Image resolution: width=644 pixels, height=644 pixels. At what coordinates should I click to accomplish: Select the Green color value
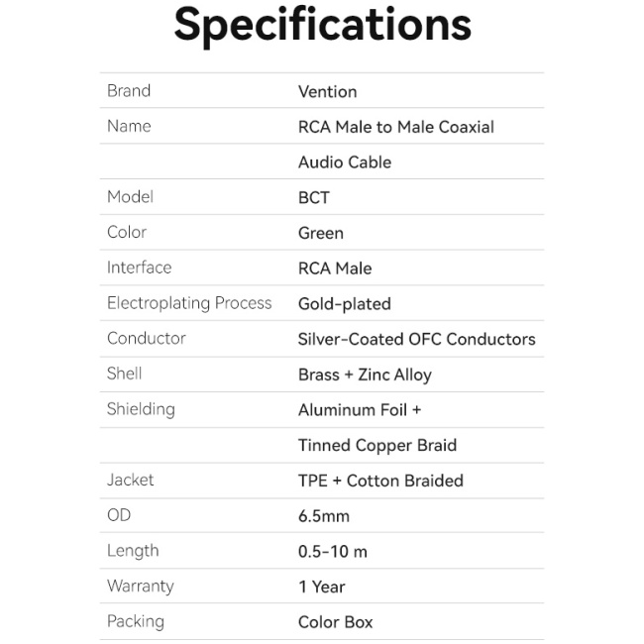(x=320, y=234)
